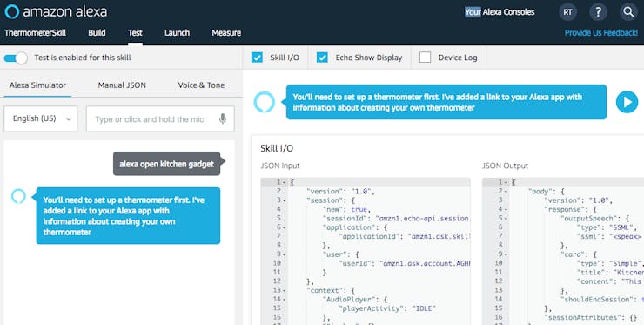The height and width of the screenshot is (325, 644).
Task: Click the Alexa ring icon in simulator chat
Action: click(18, 196)
